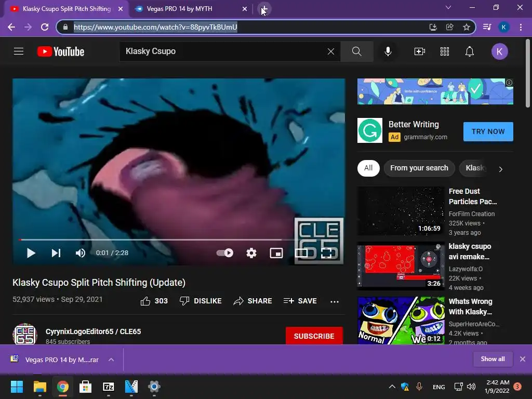Skip to the next video

[x=56, y=253]
